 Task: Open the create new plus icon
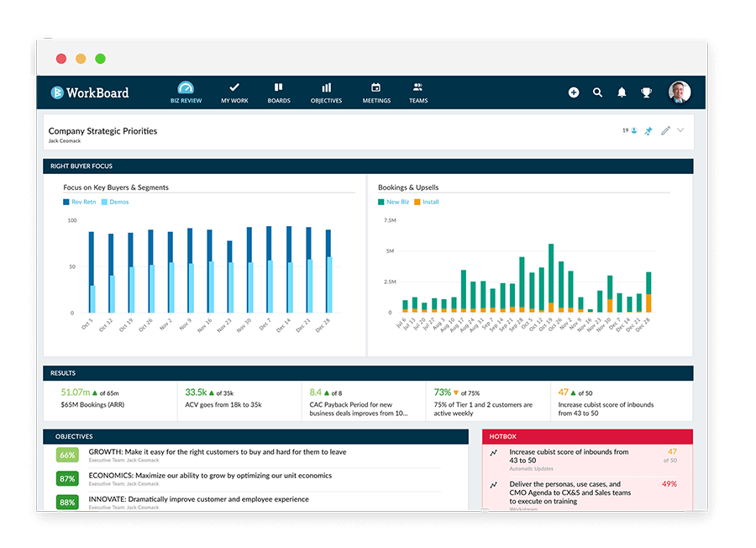tap(574, 92)
